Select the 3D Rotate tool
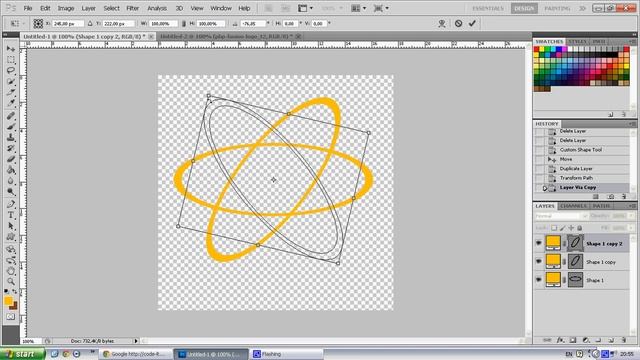Screen dimensions: 640x360 click(x=11, y=249)
